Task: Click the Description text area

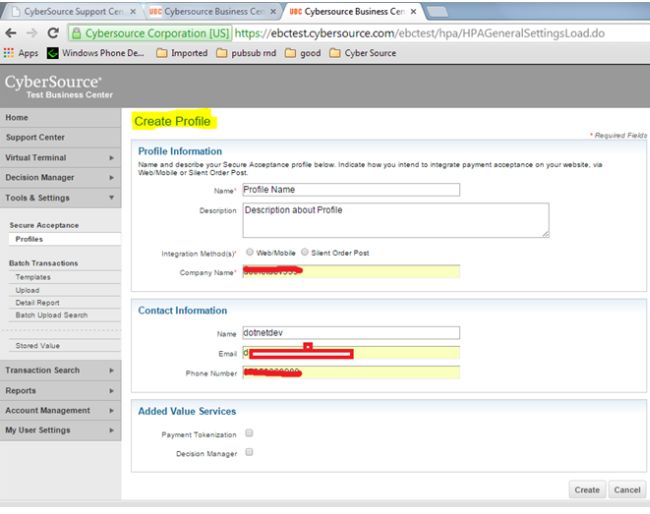Action: click(396, 220)
